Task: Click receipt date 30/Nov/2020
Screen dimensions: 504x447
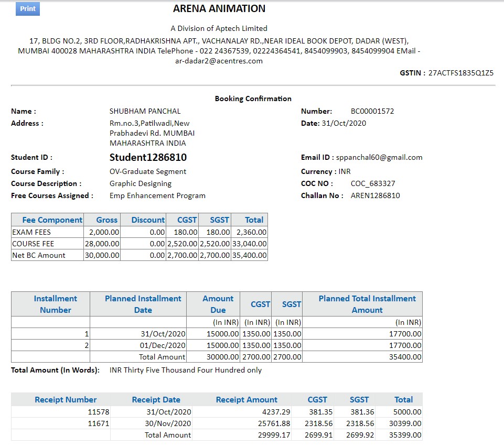Action: 168,423
